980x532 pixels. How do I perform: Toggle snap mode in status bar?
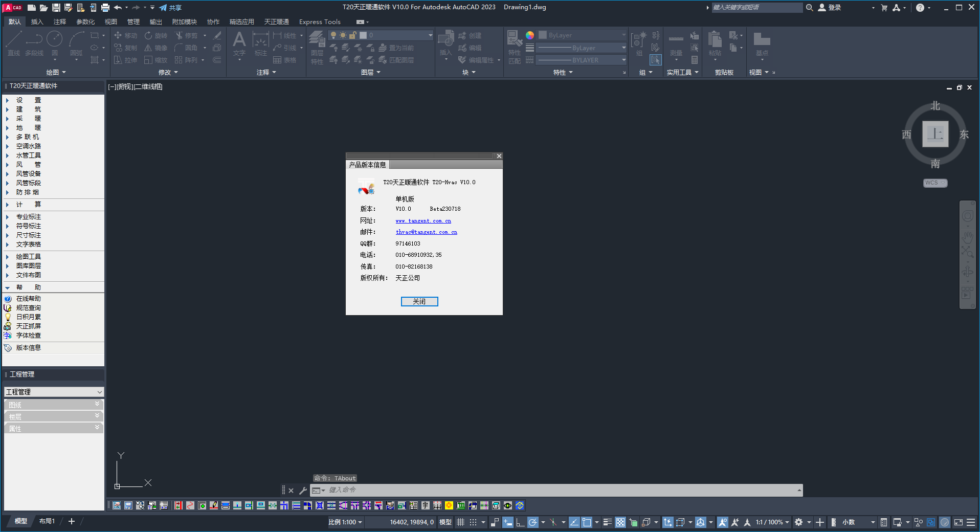pos(473,522)
